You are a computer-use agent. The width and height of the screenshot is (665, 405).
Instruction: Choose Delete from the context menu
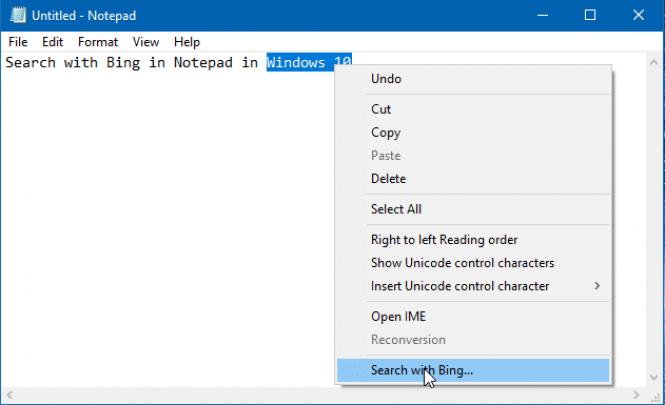(473, 179)
